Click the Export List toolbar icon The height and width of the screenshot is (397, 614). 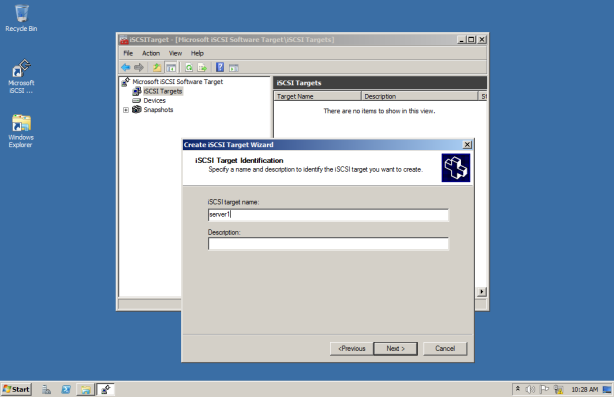(202, 67)
